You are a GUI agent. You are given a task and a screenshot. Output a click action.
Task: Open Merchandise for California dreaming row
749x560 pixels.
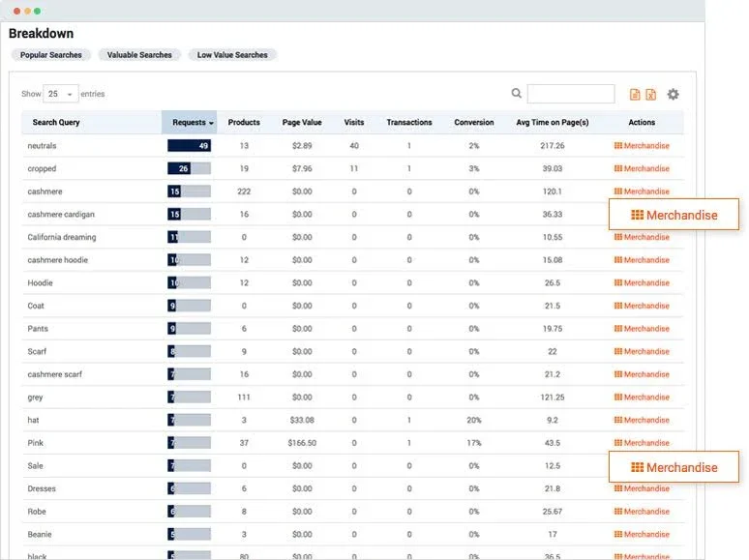click(642, 237)
